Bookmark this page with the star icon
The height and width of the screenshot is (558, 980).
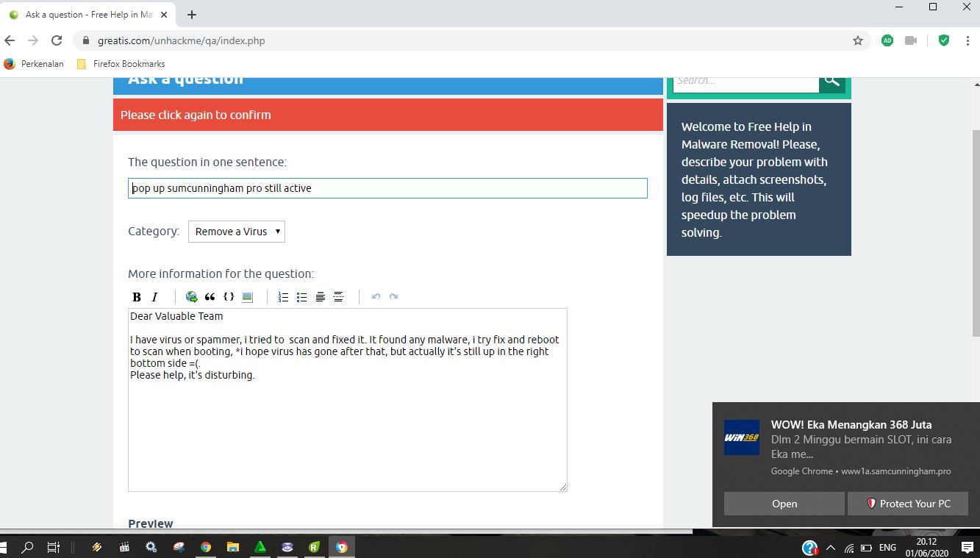click(857, 40)
